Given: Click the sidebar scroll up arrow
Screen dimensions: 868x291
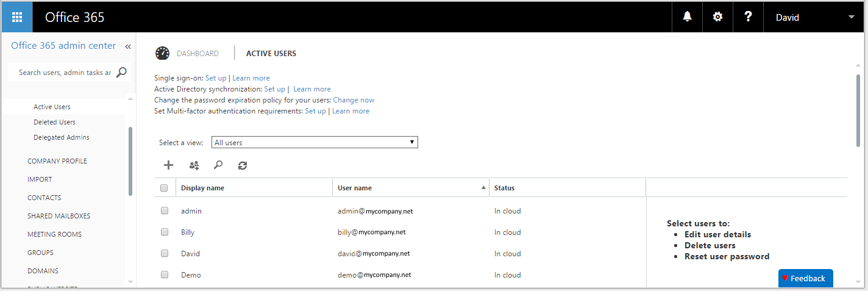Looking at the screenshot, I should (x=130, y=98).
